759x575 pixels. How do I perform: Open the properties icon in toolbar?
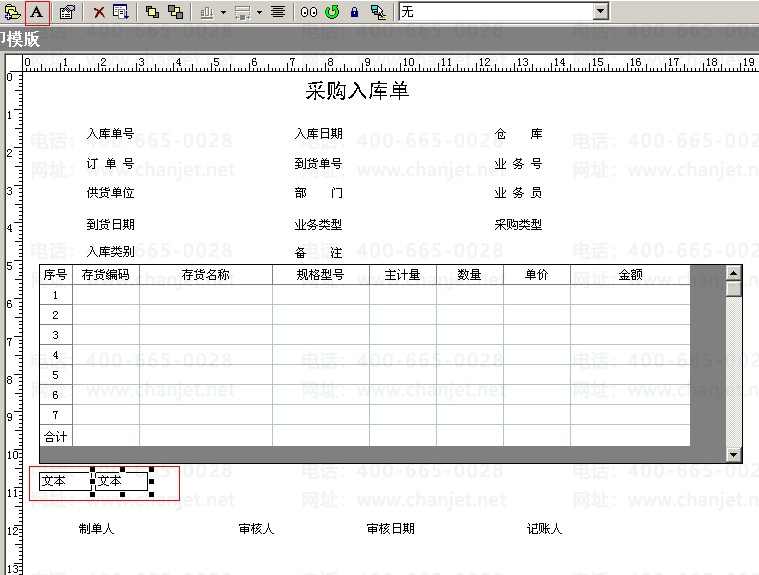click(67, 12)
